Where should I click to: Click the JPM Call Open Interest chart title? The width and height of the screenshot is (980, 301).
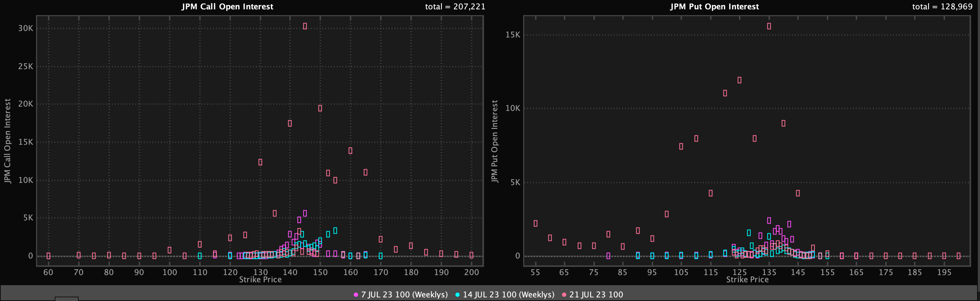click(x=227, y=6)
